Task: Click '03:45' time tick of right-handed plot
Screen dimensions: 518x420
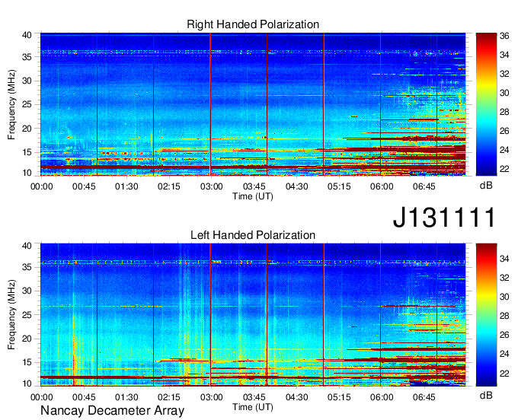Action: pos(254,186)
